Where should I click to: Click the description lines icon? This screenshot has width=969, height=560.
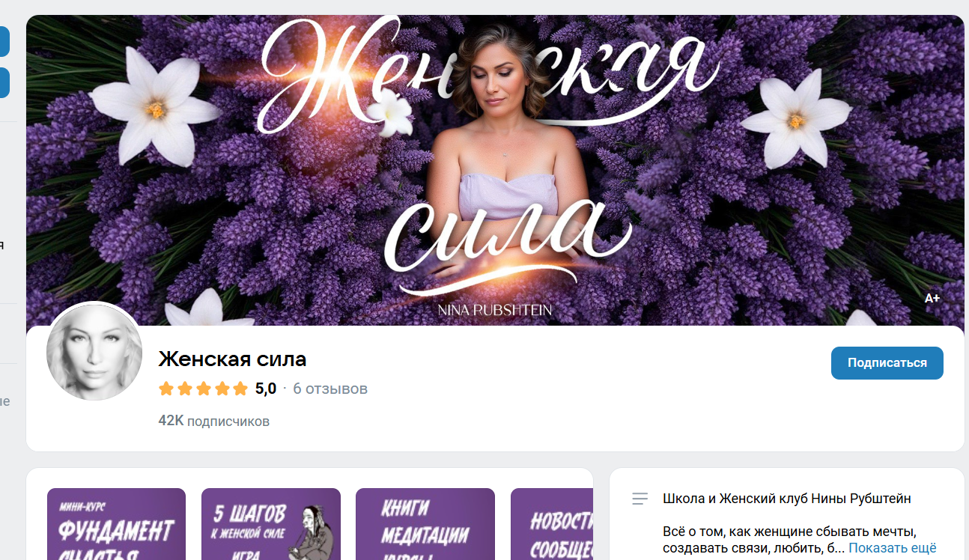tap(640, 499)
